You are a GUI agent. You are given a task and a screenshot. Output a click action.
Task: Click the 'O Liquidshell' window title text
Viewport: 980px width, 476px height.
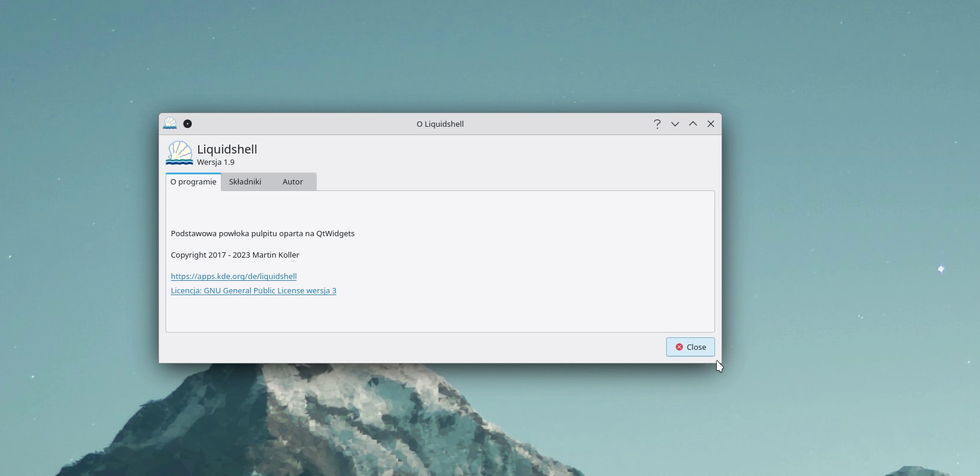pos(440,124)
